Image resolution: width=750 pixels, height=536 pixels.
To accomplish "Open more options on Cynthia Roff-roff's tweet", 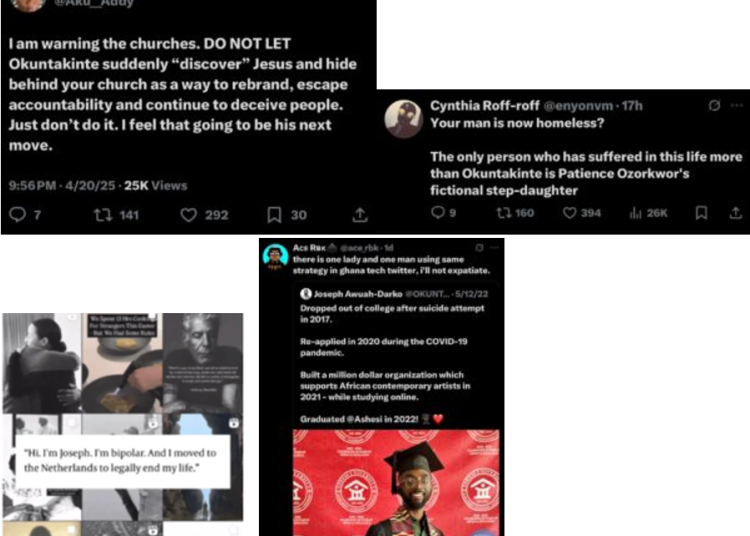I will coord(737,106).
